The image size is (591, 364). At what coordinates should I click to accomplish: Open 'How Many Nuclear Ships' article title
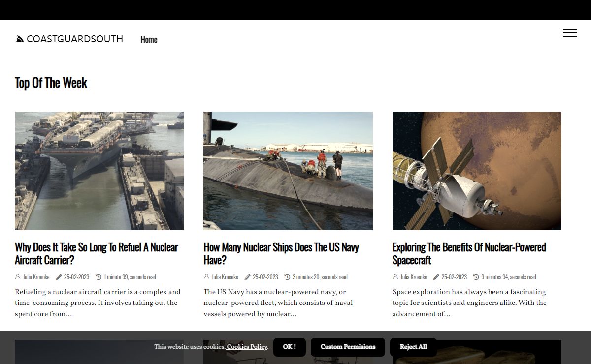pos(281,253)
